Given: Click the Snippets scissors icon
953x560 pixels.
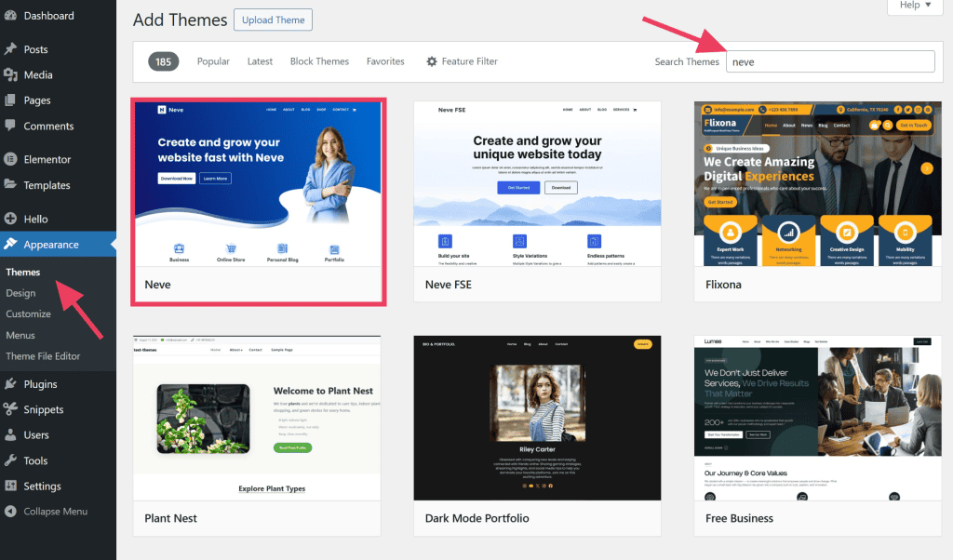Looking at the screenshot, I should coord(13,409).
